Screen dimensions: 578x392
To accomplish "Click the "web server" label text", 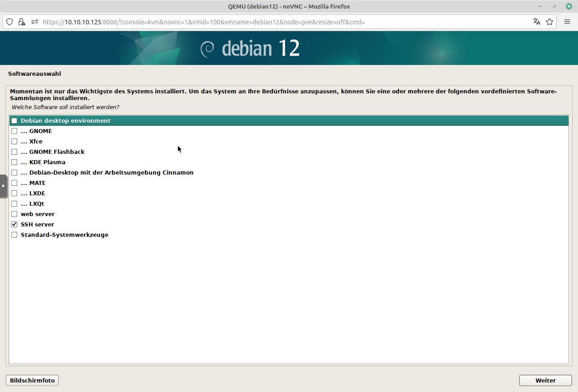I will tap(37, 214).
